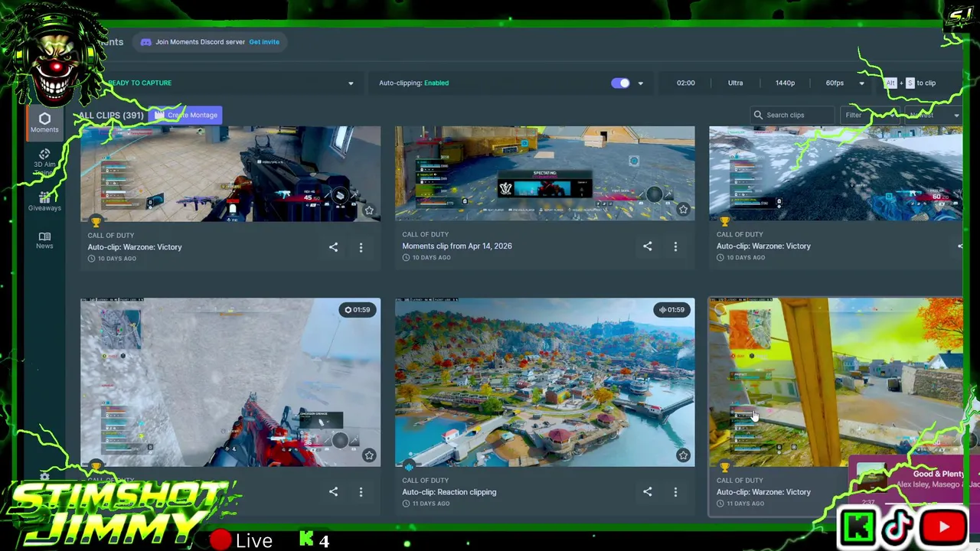Open the News sidebar item
Viewport: 980px width, 551px height.
pos(44,240)
